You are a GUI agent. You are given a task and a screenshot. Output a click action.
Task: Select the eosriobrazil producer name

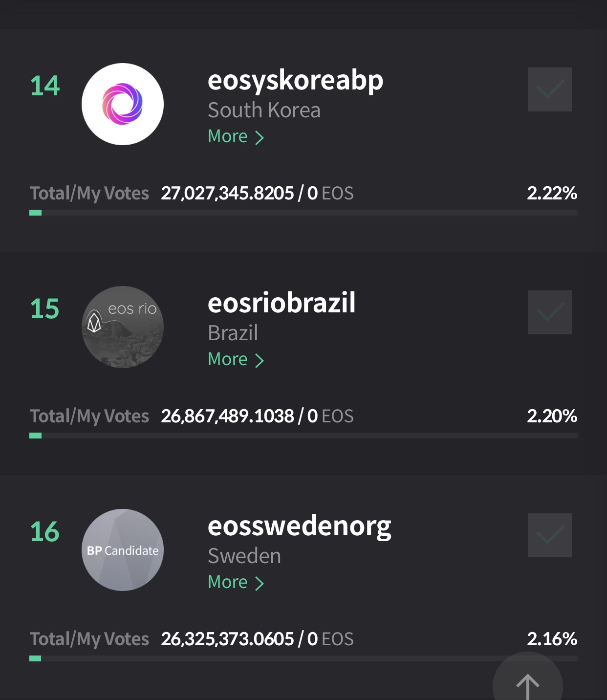[282, 303]
